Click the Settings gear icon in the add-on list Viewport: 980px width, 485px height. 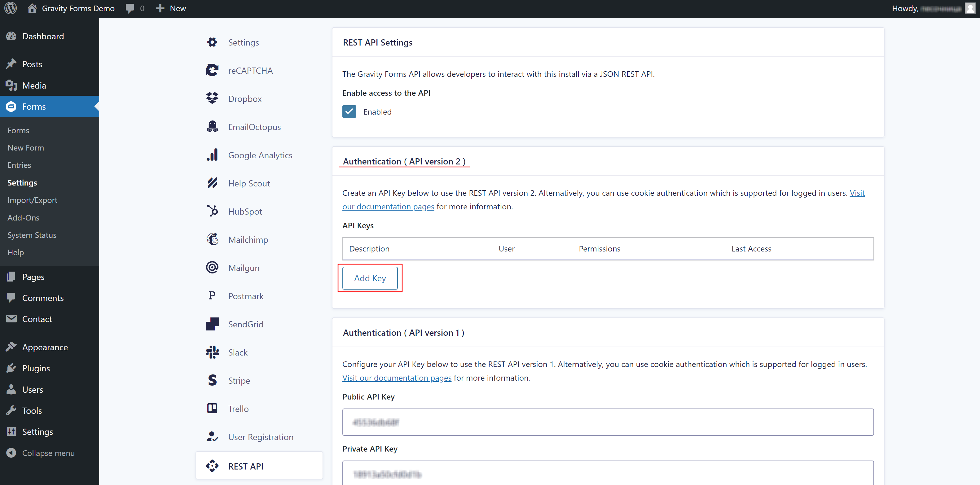(212, 42)
